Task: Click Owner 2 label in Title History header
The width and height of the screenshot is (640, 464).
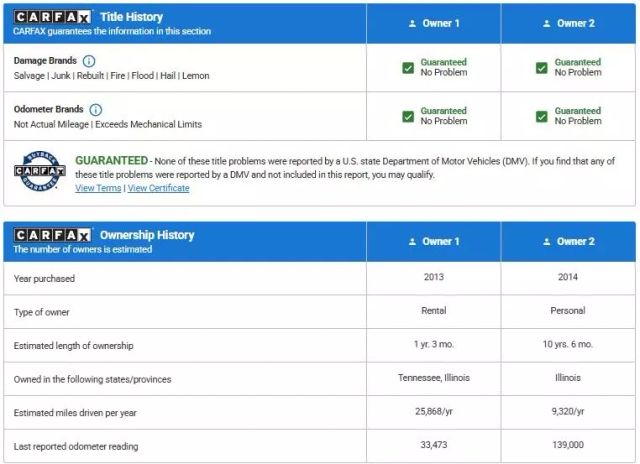Action: 576,23
